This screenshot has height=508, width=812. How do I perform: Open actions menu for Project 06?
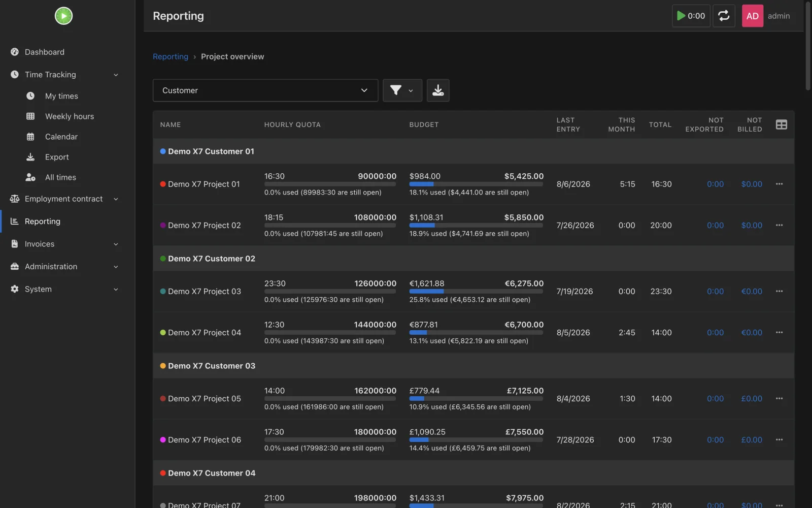pos(779,439)
